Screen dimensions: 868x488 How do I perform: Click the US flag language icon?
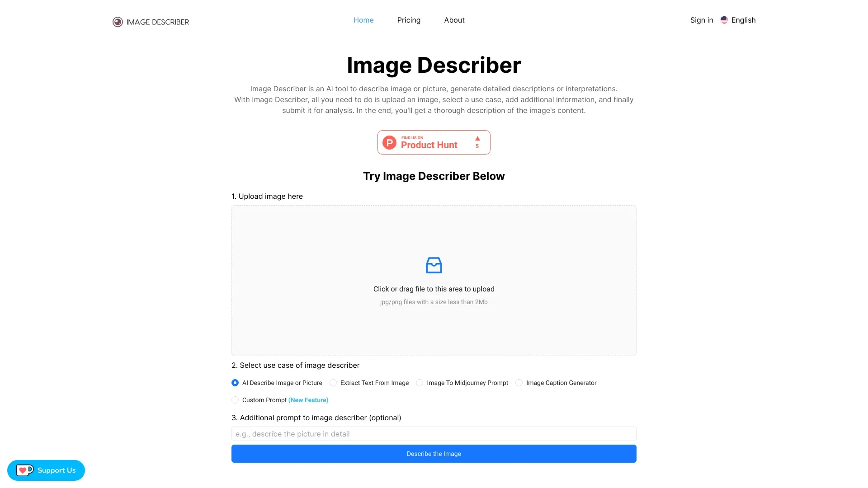click(x=725, y=20)
